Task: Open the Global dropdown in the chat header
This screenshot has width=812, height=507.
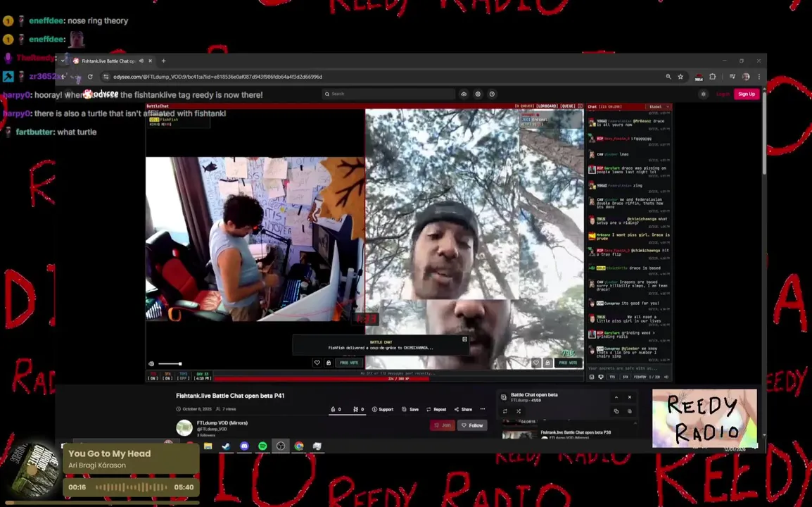Action: click(x=659, y=107)
